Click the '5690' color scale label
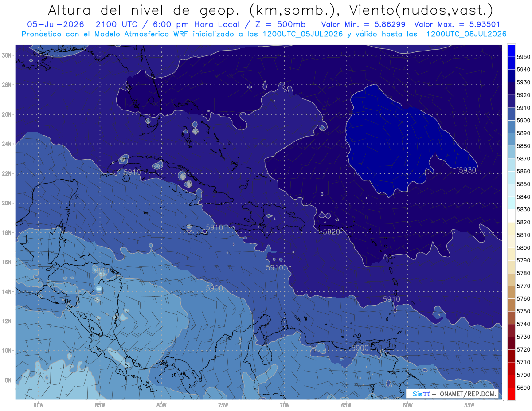532x411 pixels. pyautogui.click(x=524, y=388)
